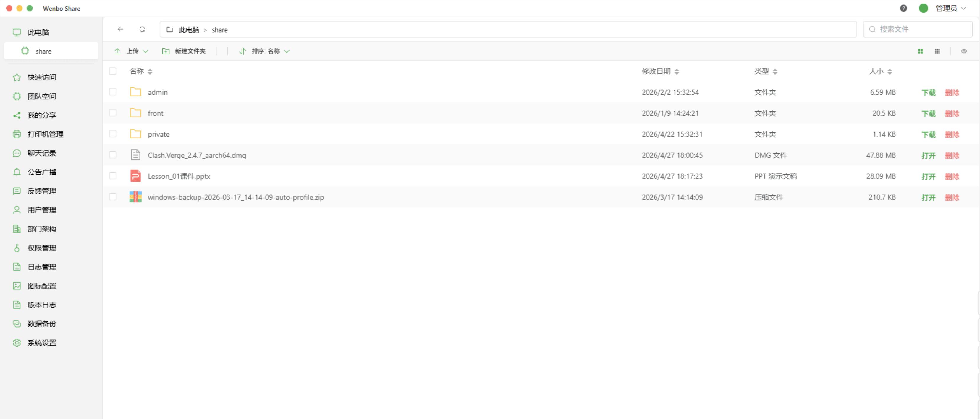The height and width of the screenshot is (419, 980).
Task: Click the upload arrow icon
Action: click(117, 51)
